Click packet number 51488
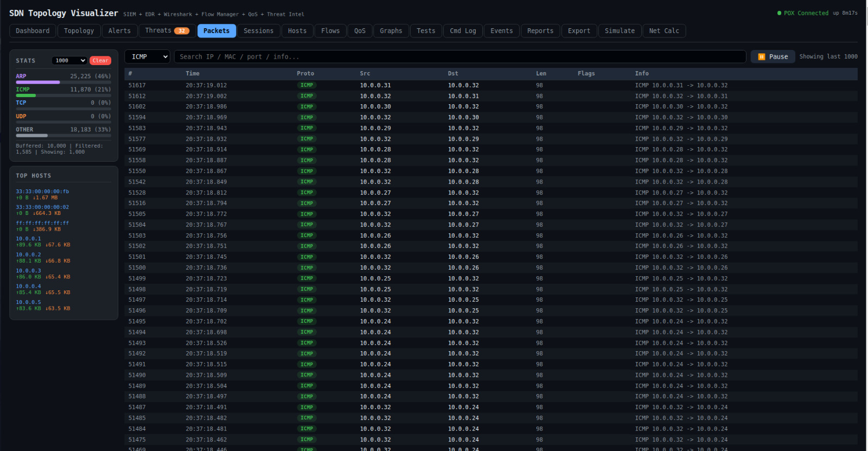This screenshot has height=451, width=868. point(137,396)
